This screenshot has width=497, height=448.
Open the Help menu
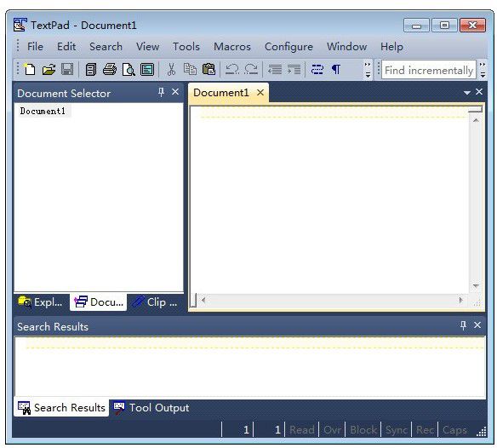(x=391, y=47)
